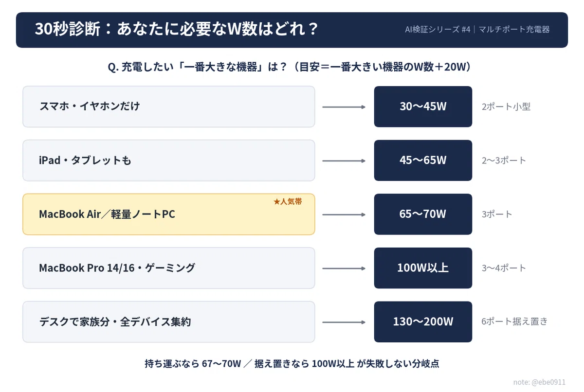The width and height of the screenshot is (584, 392).
Task: Click the 100W以上 result box
Action: 423,268
